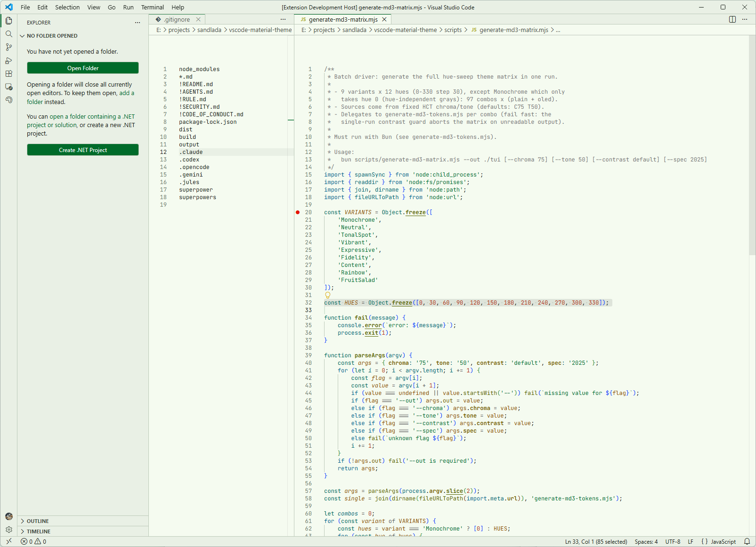The width and height of the screenshot is (756, 547).
Task: Open Explorer views and more actions menu
Action: pyautogui.click(x=138, y=23)
